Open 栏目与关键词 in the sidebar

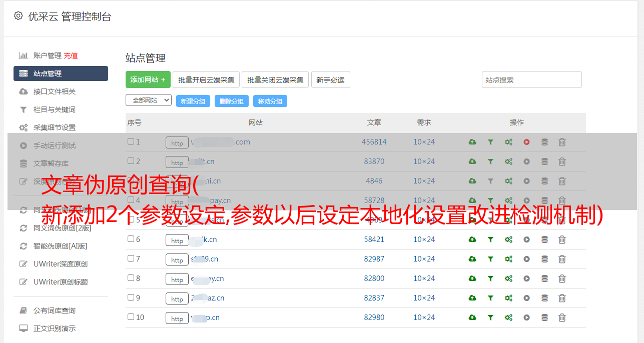pyautogui.click(x=54, y=109)
